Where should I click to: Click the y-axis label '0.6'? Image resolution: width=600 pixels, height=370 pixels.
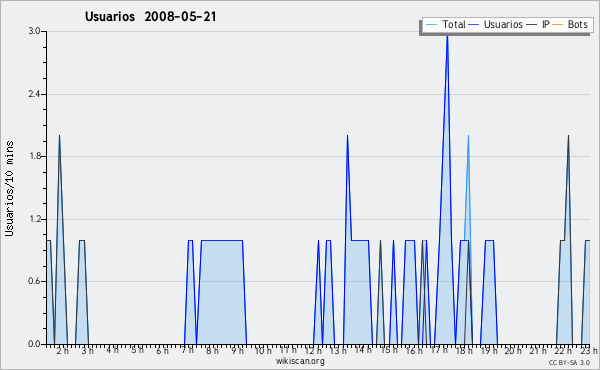34,281
